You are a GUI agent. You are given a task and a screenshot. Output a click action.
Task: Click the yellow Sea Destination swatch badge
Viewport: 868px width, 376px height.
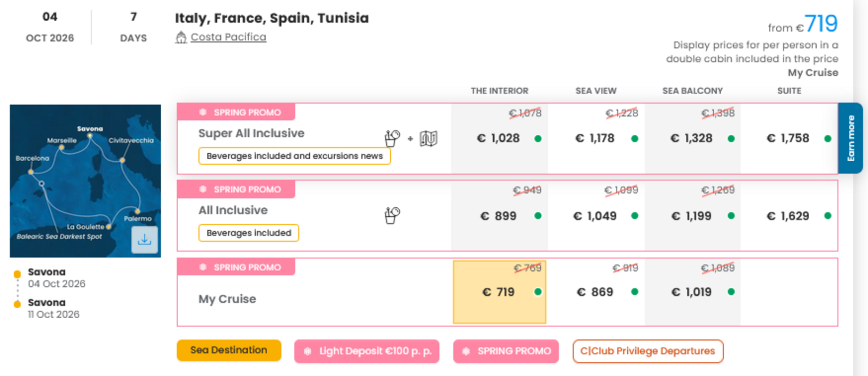[x=229, y=350]
